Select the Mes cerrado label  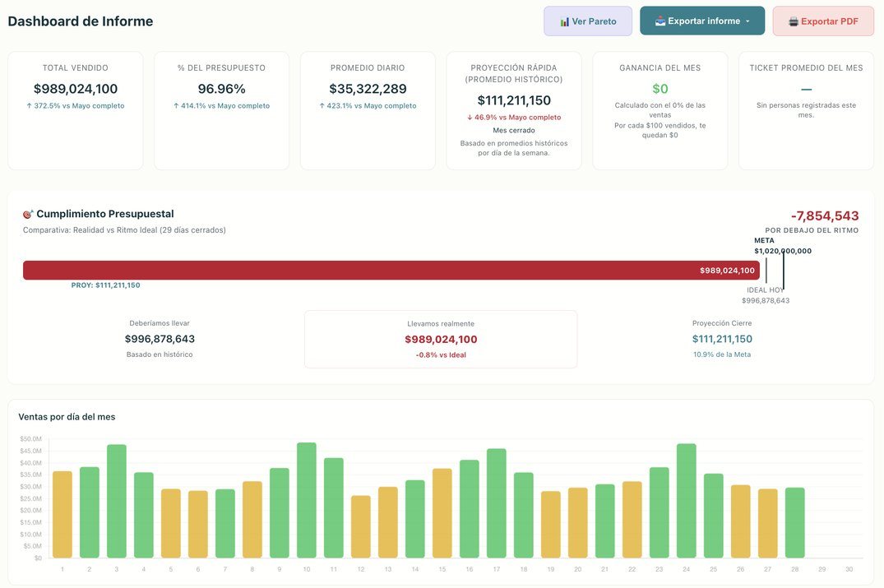coord(514,130)
